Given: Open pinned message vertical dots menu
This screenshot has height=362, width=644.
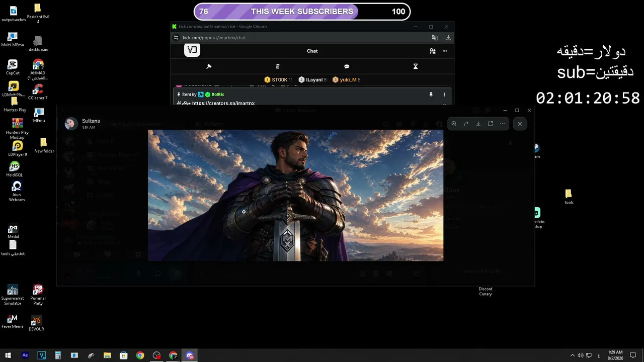Looking at the screenshot, I should (x=444, y=95).
